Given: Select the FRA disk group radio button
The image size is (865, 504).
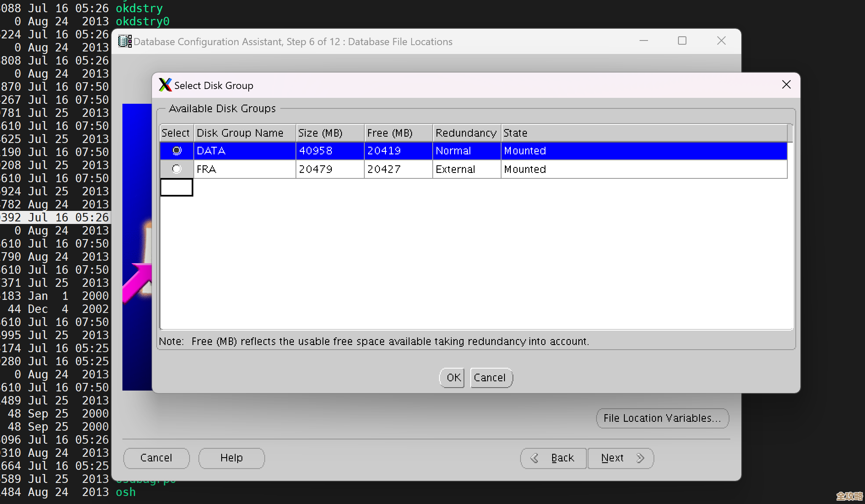Looking at the screenshot, I should click(x=177, y=169).
